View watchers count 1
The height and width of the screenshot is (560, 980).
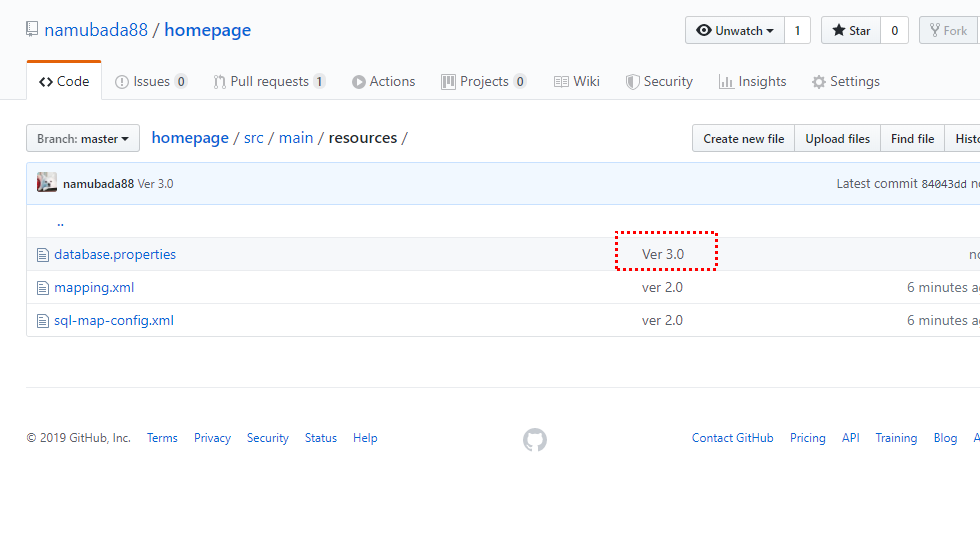(798, 31)
